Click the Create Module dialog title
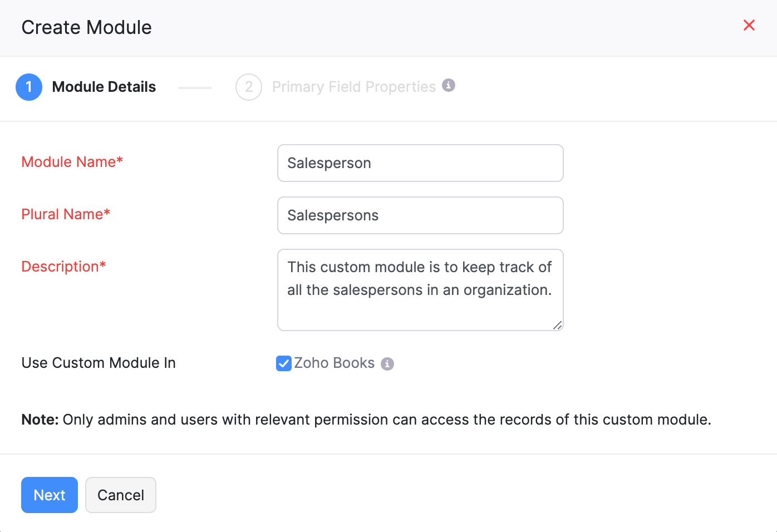Image resolution: width=777 pixels, height=532 pixels. click(86, 27)
